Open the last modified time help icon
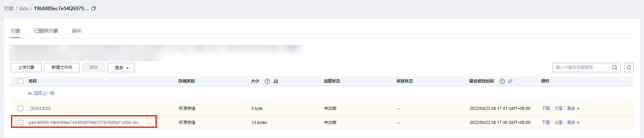Viewport: 644px width, 138px height. 502,81
